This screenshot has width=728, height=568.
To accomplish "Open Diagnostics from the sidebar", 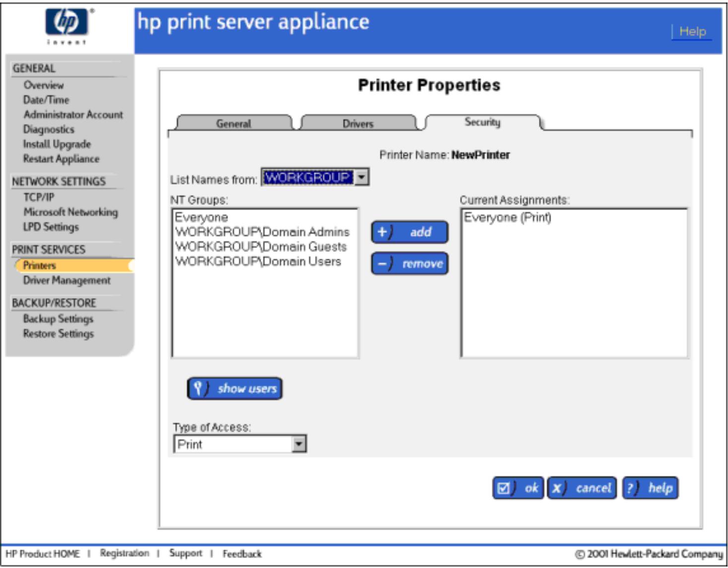I will [49, 129].
